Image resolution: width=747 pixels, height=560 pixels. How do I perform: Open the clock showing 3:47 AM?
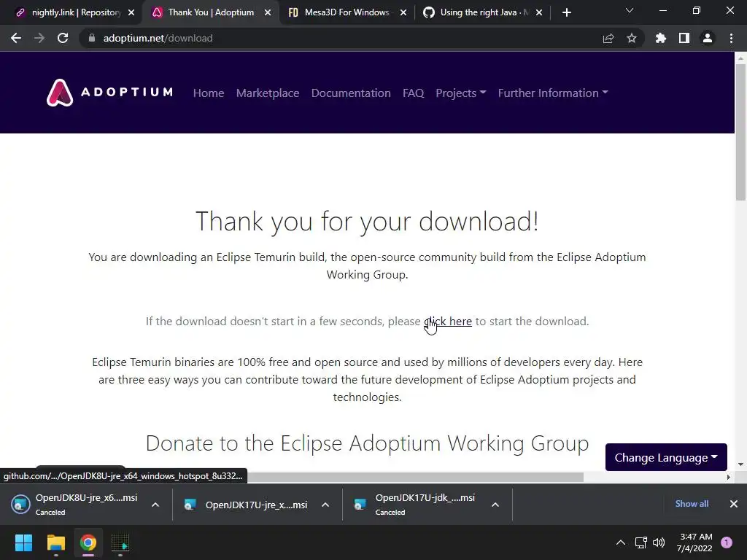point(694,542)
